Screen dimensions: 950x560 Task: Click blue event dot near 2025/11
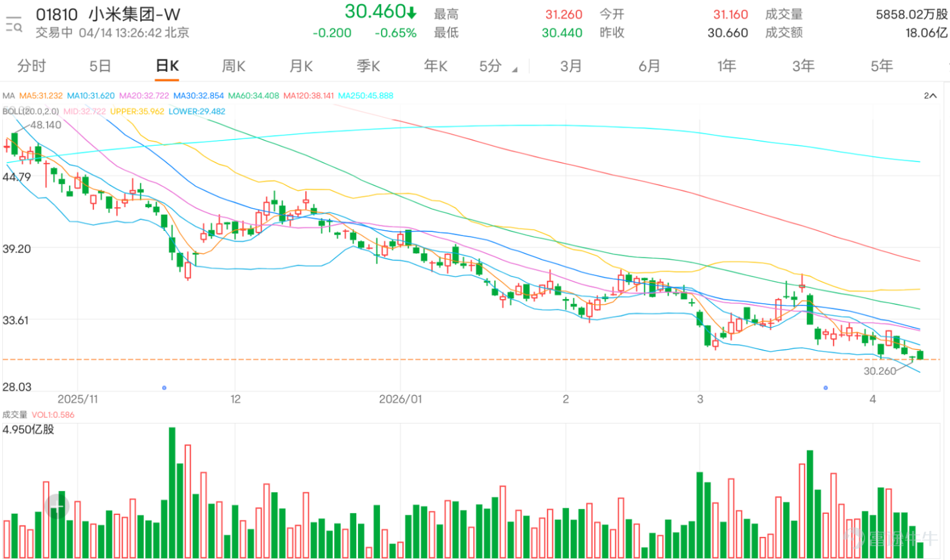click(x=164, y=387)
